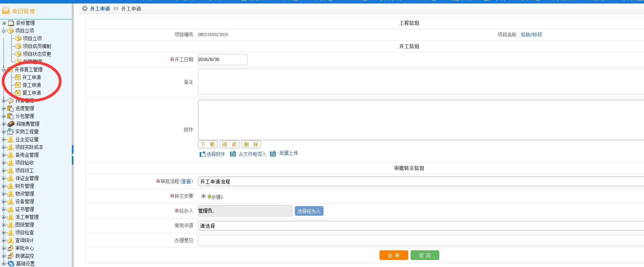Screen dimensions: 644x267
Task: Click project number XM20160823005
Action: tap(213, 35)
